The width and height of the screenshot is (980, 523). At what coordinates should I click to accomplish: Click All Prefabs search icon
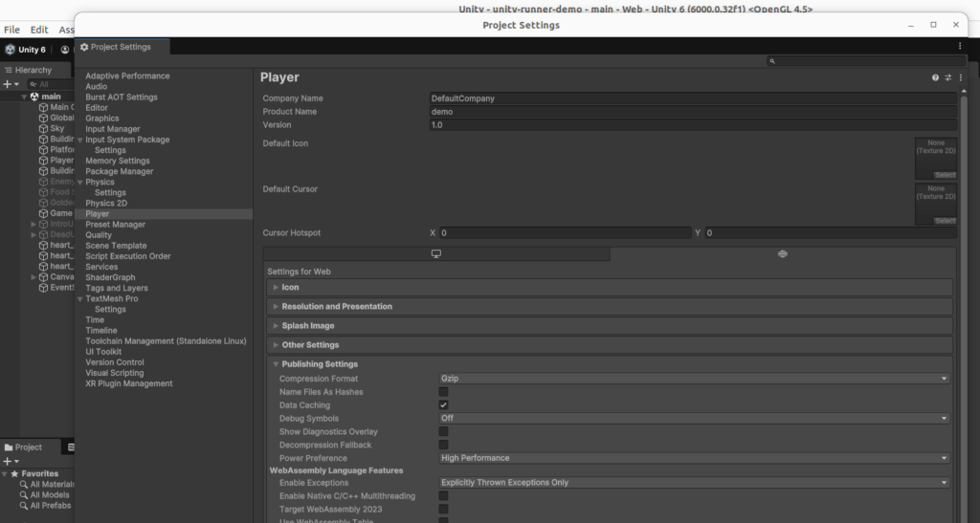pyautogui.click(x=24, y=506)
